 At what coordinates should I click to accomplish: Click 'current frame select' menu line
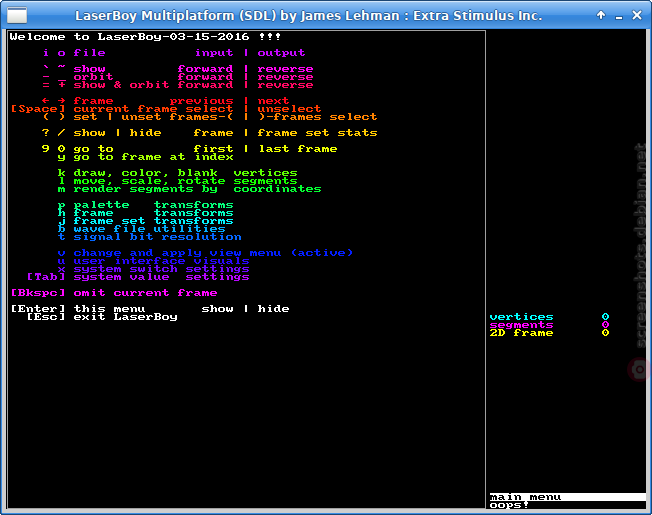[165, 109]
